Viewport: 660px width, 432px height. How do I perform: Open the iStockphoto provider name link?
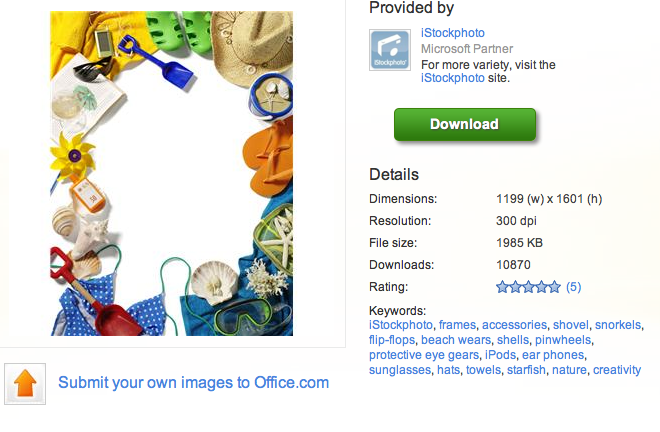(452, 33)
